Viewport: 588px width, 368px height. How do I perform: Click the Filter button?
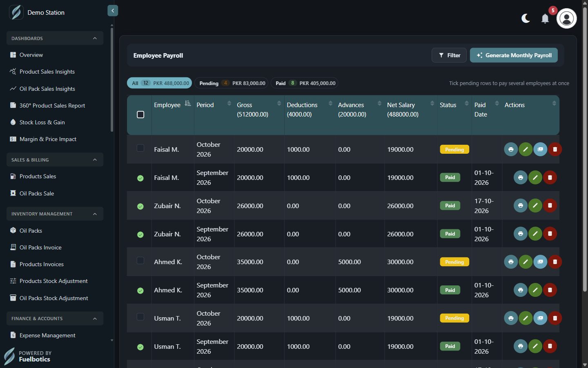(449, 55)
